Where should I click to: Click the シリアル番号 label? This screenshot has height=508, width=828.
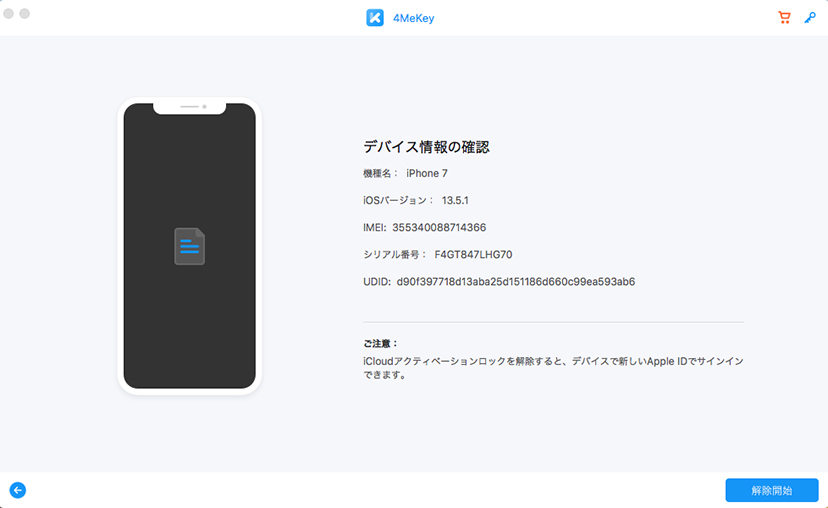(394, 254)
